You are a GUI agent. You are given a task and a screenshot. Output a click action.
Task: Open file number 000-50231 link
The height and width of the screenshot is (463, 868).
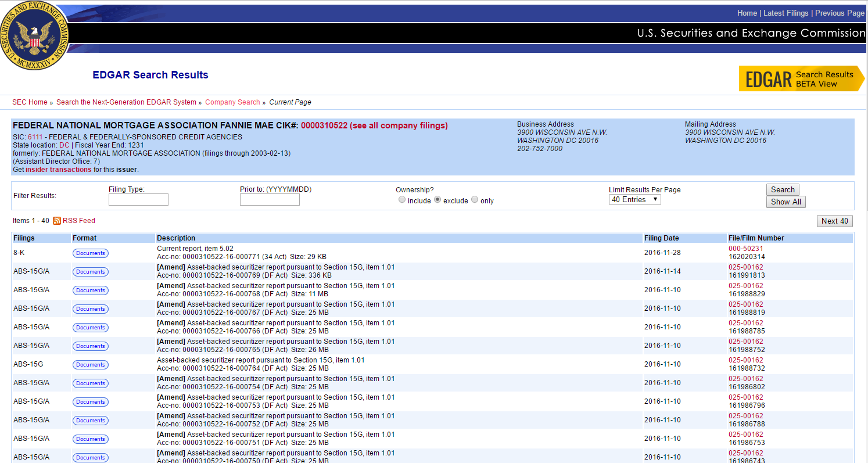pos(746,249)
